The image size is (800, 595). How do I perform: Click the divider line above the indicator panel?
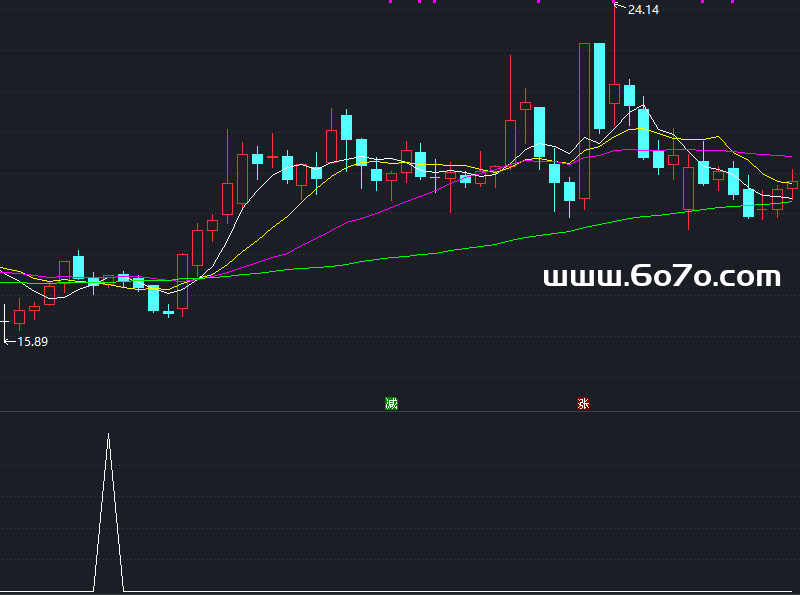coord(400,411)
